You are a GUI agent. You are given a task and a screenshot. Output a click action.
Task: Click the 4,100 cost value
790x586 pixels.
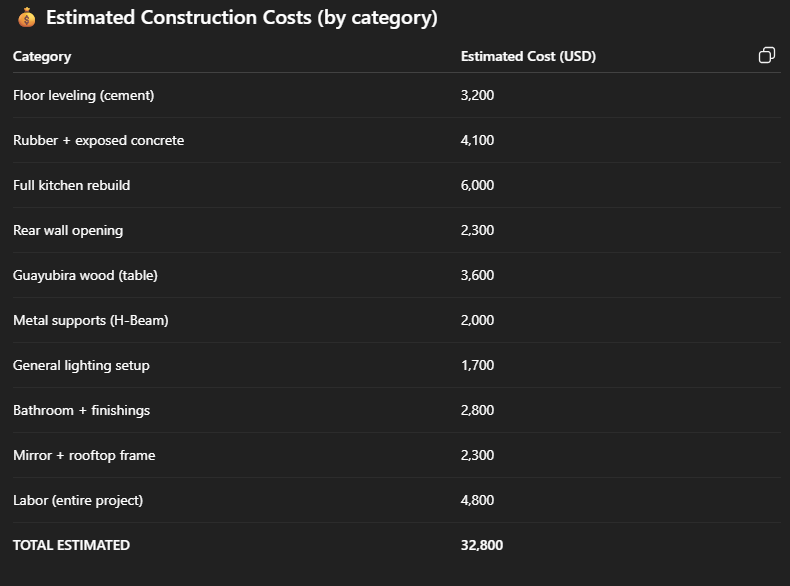(477, 140)
